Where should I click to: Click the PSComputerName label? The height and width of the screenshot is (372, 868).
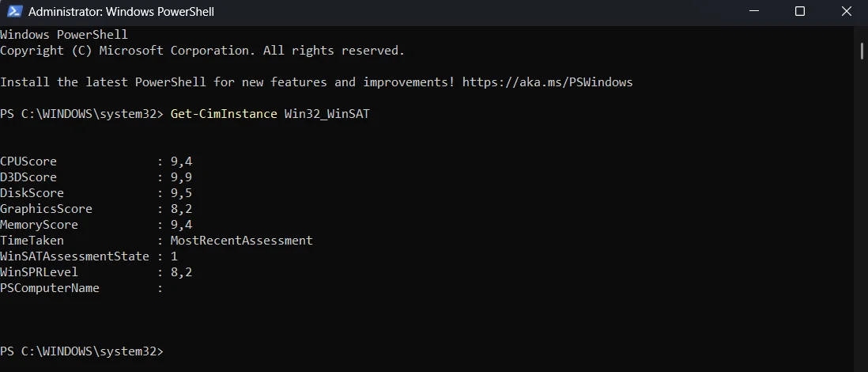tap(50, 288)
